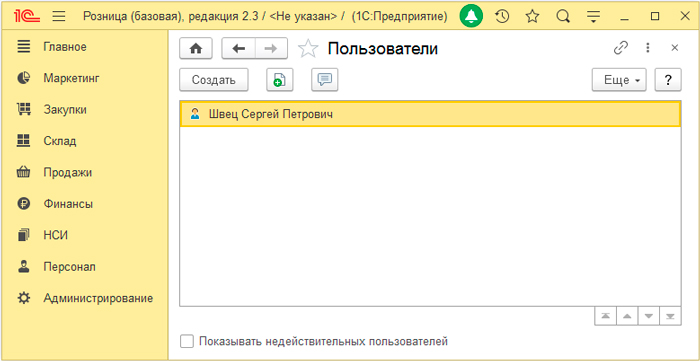This screenshot has height=361, width=700.
Task: Move down one row with the down triangle
Action: (649, 316)
